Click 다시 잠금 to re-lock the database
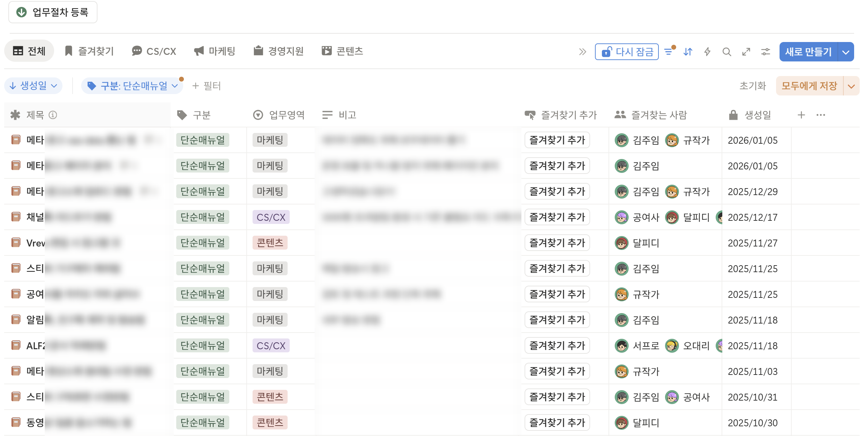 627,51
